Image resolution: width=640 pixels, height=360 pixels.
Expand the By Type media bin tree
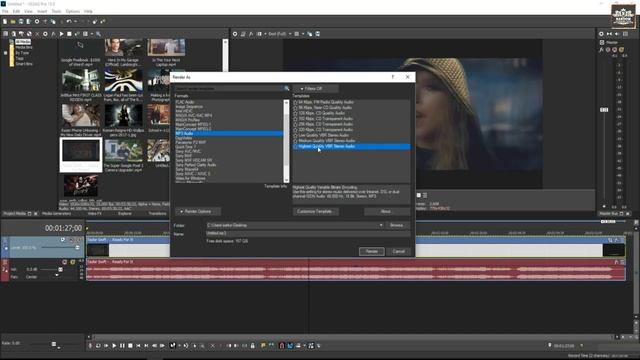pyautogui.click(x=5, y=53)
